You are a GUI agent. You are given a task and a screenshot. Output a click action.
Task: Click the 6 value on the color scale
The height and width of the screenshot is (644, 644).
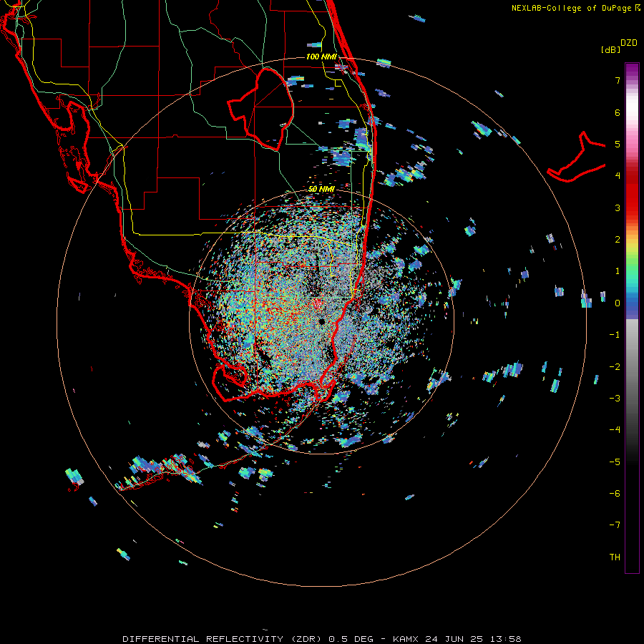(x=618, y=112)
